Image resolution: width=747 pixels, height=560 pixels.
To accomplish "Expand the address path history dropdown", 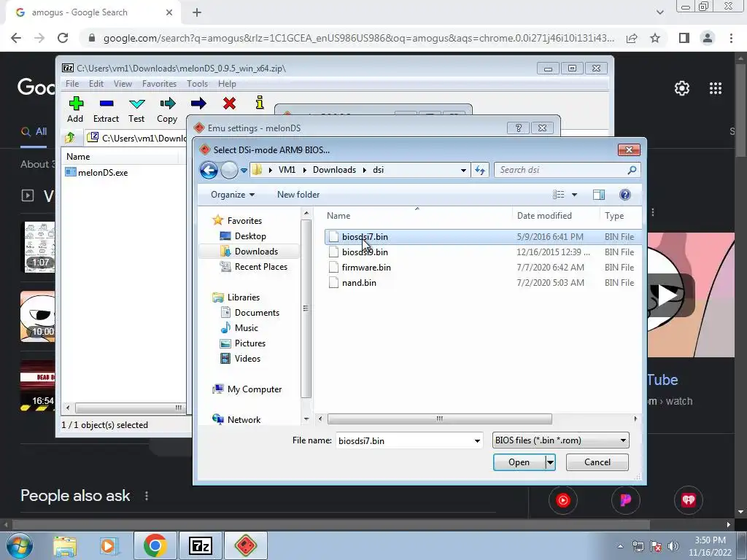I will pyautogui.click(x=463, y=170).
